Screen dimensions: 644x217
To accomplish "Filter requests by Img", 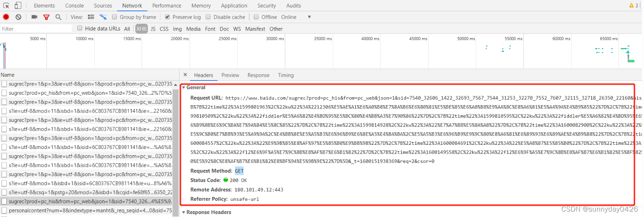I will [177, 29].
